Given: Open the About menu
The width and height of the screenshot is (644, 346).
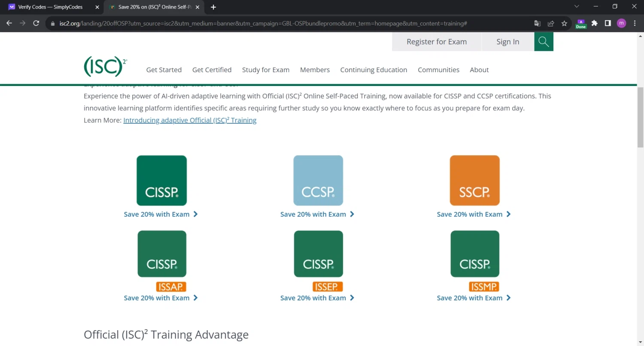Looking at the screenshot, I should pos(479,70).
